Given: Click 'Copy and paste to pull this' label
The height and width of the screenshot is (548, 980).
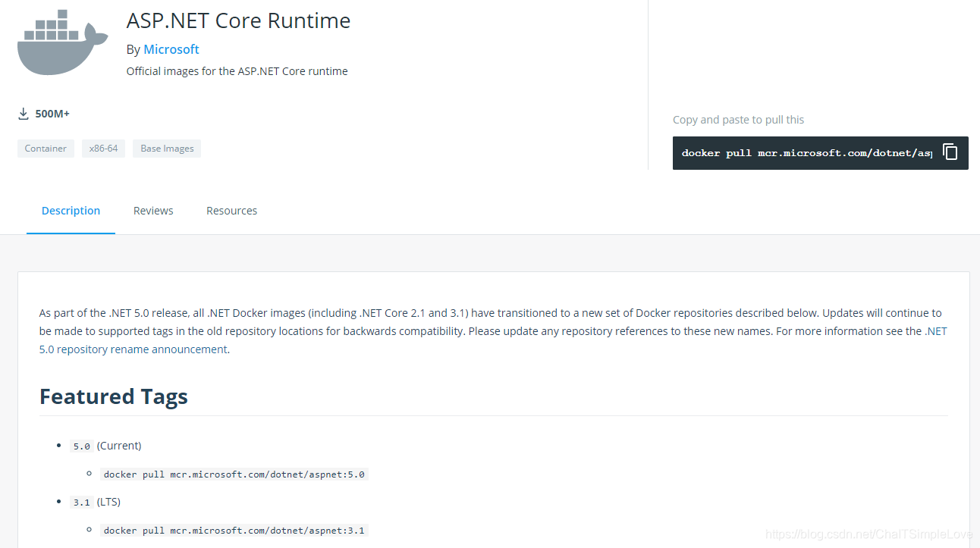Looking at the screenshot, I should (738, 120).
